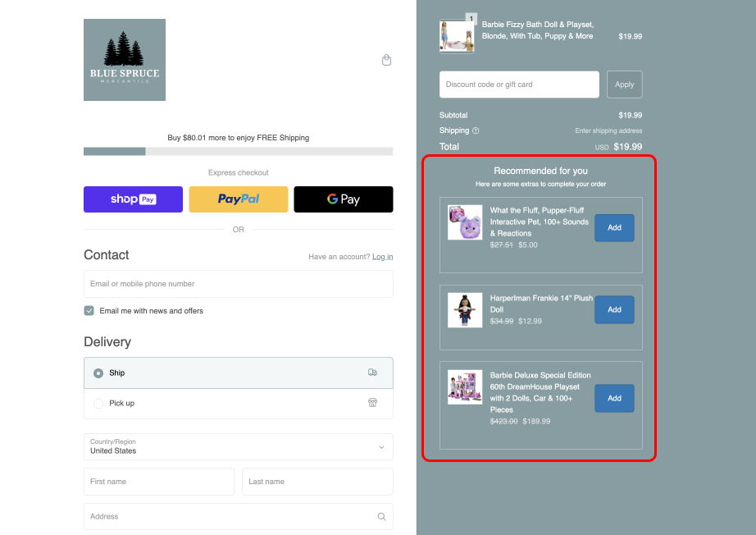Click the Subtotal $19.99 amount

coord(631,116)
